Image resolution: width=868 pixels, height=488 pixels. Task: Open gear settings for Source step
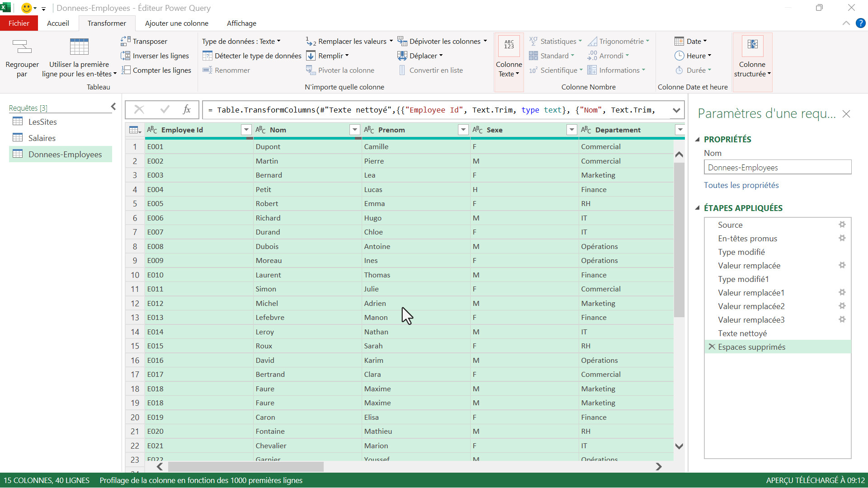842,225
